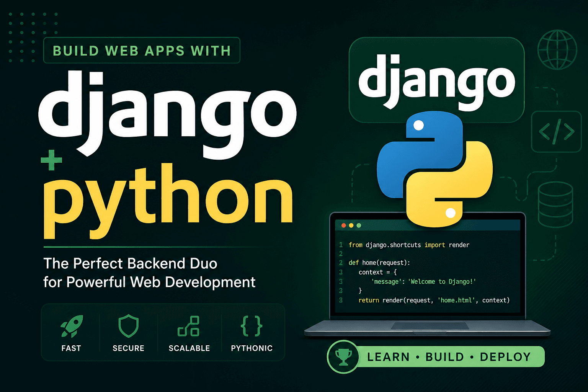Click 'for Powerful Web Development' text

149,283
